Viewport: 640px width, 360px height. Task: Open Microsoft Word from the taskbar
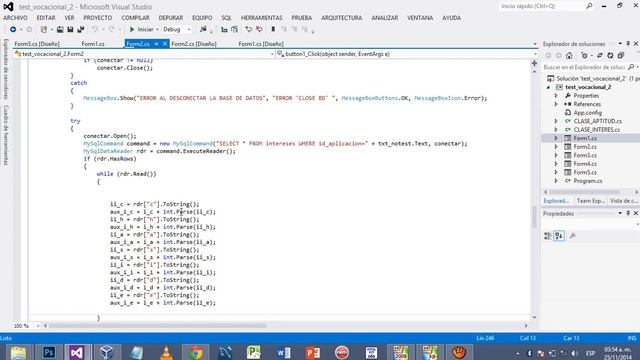283,352
